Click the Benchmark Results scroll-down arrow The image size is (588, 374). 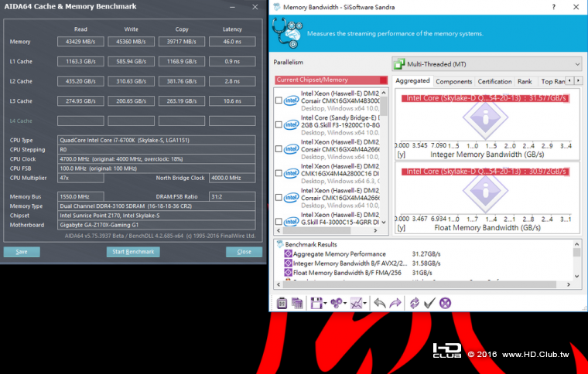(576, 277)
